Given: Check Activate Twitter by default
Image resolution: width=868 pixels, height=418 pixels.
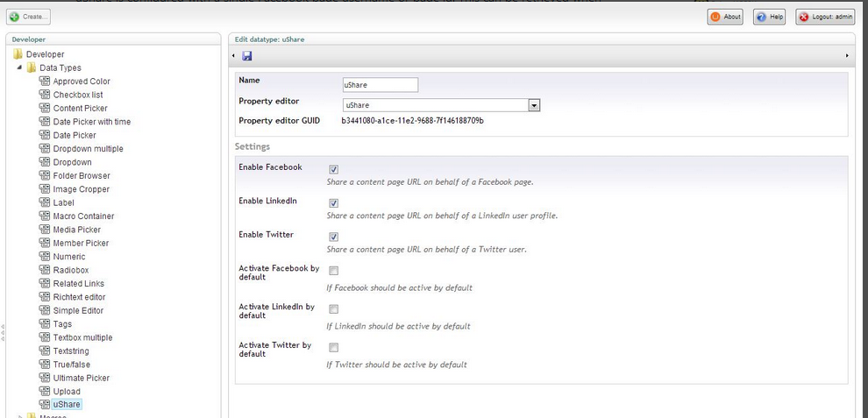Looking at the screenshot, I should pyautogui.click(x=334, y=348).
